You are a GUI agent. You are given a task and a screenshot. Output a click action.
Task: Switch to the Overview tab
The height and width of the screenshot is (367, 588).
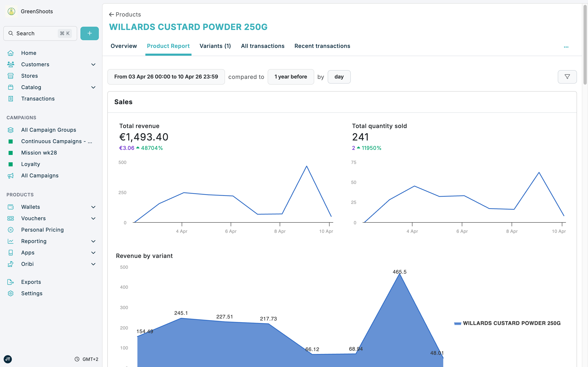tap(124, 46)
